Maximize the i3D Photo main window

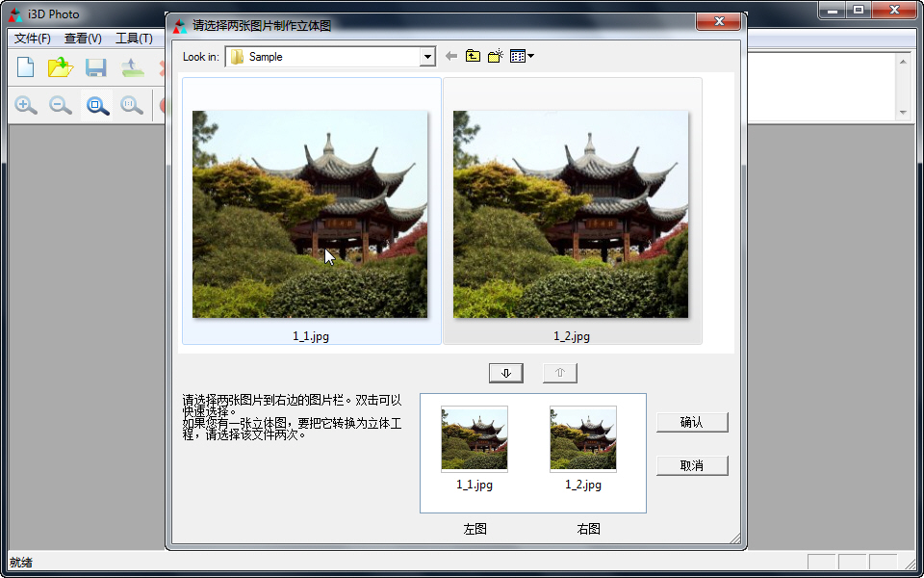click(x=859, y=10)
